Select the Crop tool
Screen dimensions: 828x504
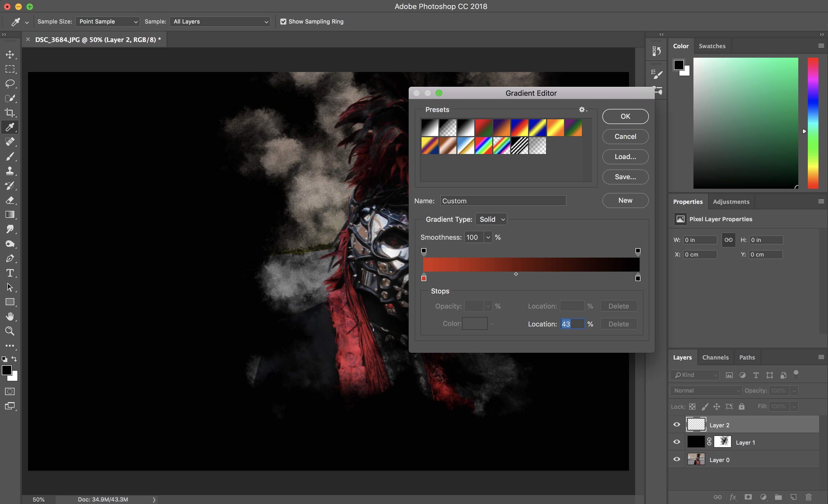(10, 113)
